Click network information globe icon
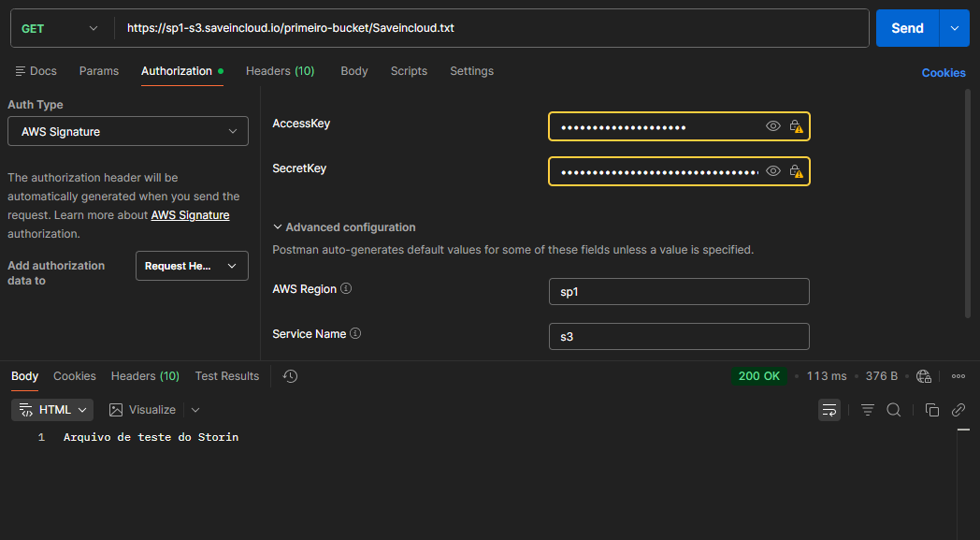 click(924, 376)
